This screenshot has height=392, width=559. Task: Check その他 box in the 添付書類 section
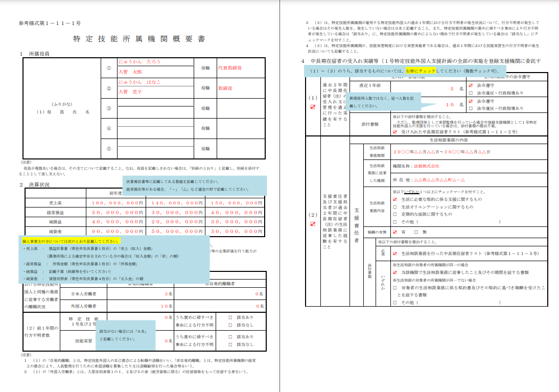[394, 303]
